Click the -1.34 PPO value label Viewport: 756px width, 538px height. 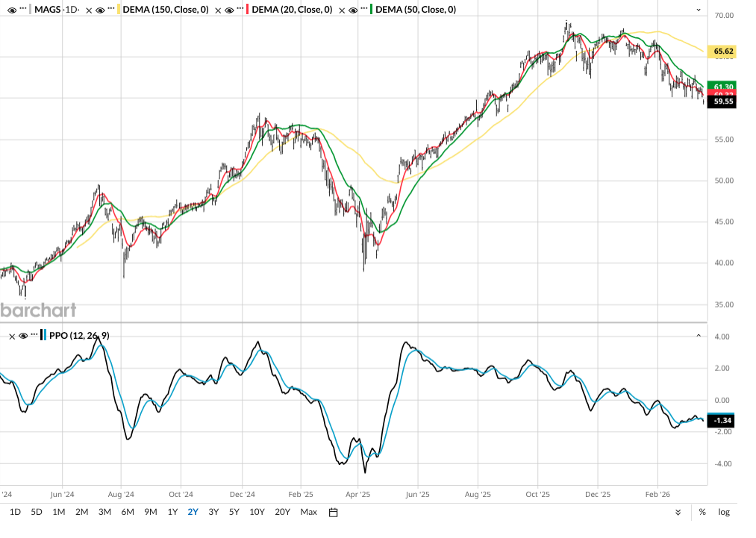[721, 421]
